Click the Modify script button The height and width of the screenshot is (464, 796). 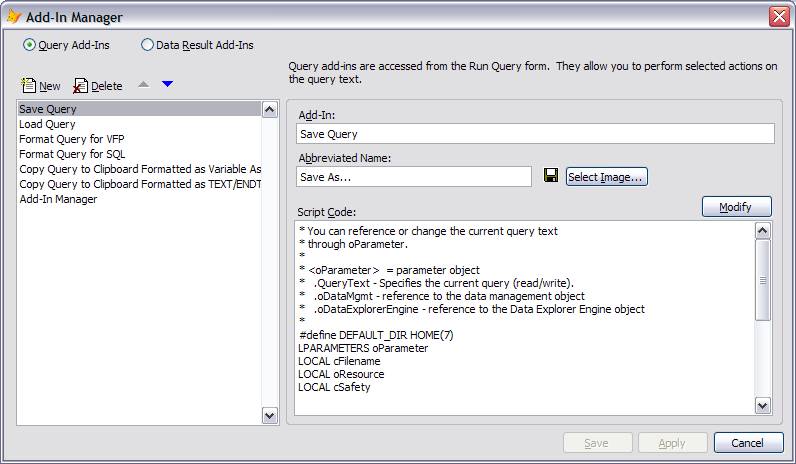point(737,207)
